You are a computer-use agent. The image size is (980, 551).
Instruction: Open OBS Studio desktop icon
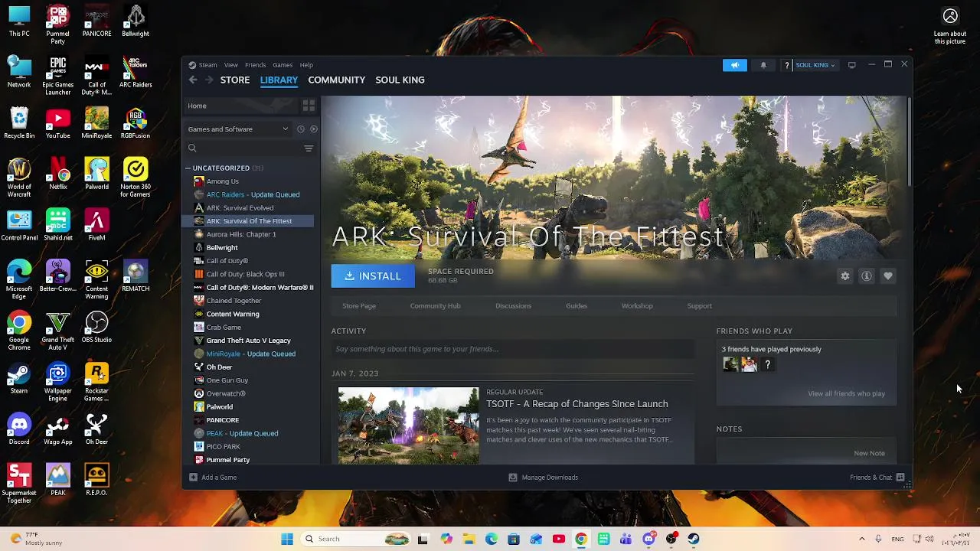96,328
